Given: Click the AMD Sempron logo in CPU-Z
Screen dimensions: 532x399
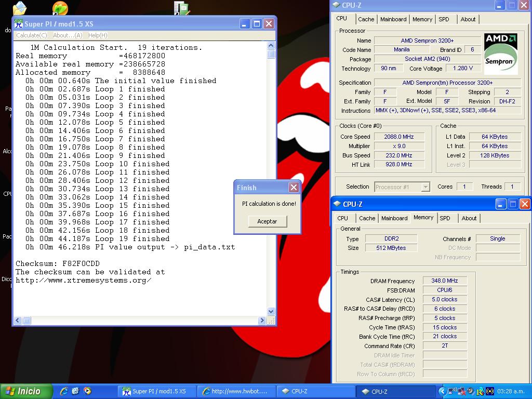Looking at the screenshot, I should [x=500, y=54].
